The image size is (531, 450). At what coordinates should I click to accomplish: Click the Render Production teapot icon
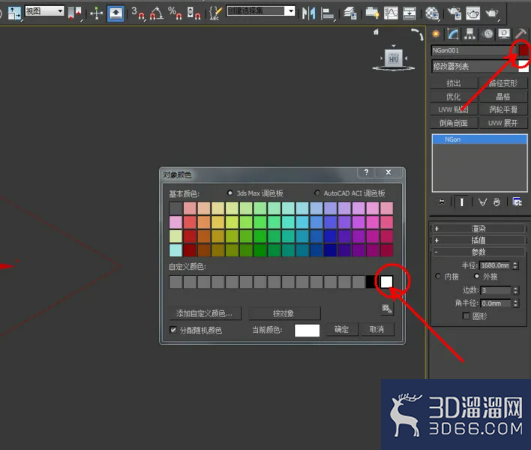(x=492, y=13)
